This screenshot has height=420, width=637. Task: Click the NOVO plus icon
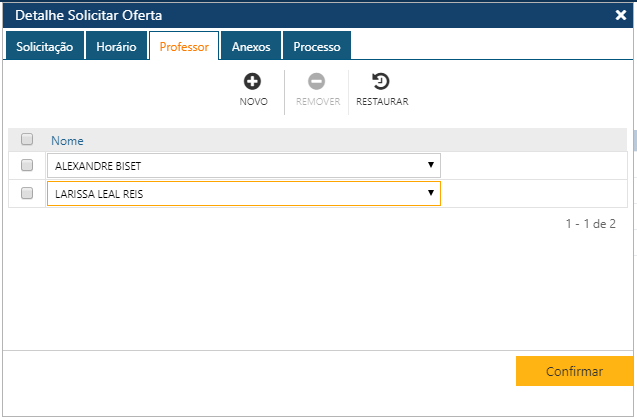pyautogui.click(x=253, y=82)
